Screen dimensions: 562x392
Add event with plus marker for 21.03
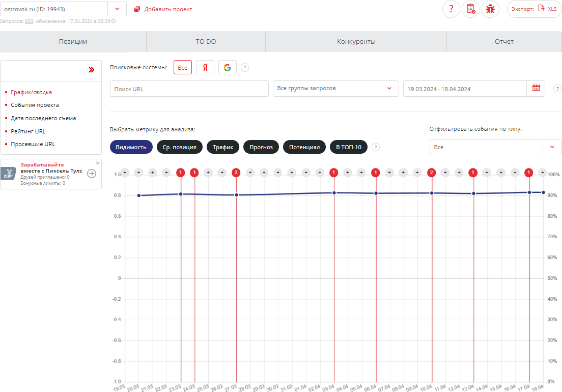coord(153,173)
